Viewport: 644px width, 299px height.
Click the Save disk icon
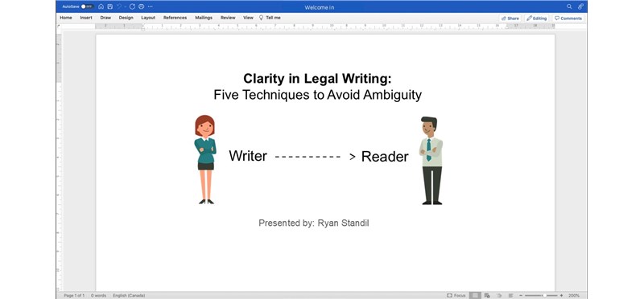click(110, 6)
